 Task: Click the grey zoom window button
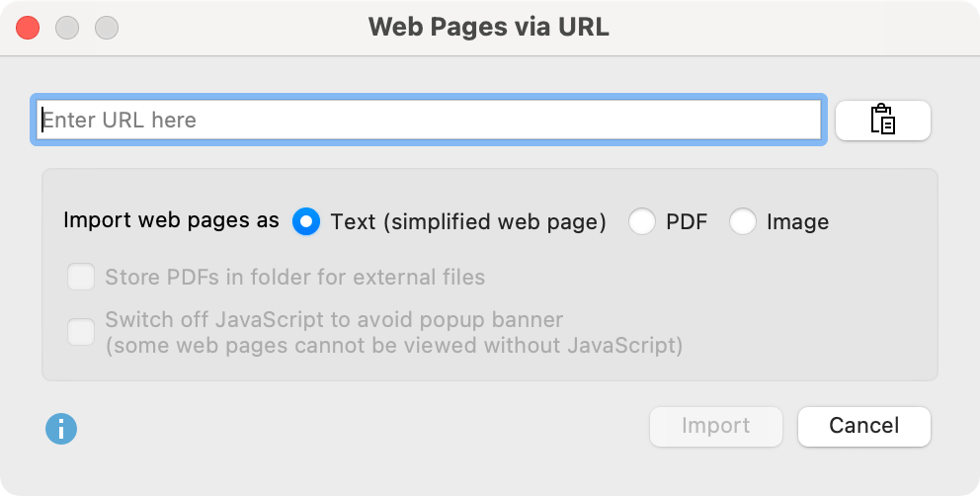(106, 28)
